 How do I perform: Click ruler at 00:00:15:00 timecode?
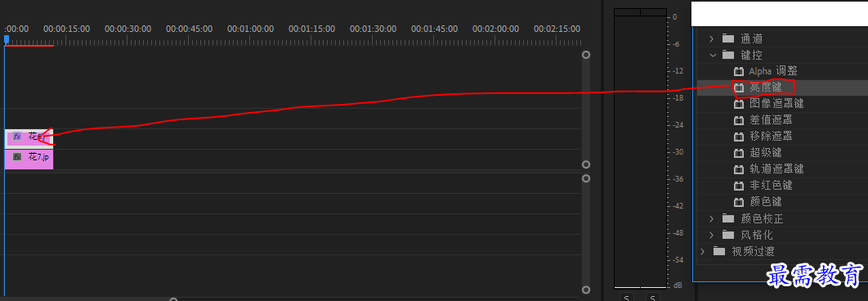pos(66,29)
